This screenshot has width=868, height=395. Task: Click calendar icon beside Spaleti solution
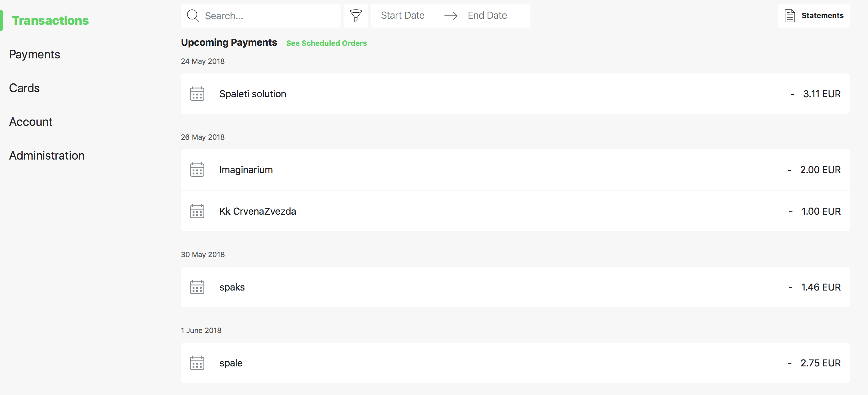coord(197,94)
